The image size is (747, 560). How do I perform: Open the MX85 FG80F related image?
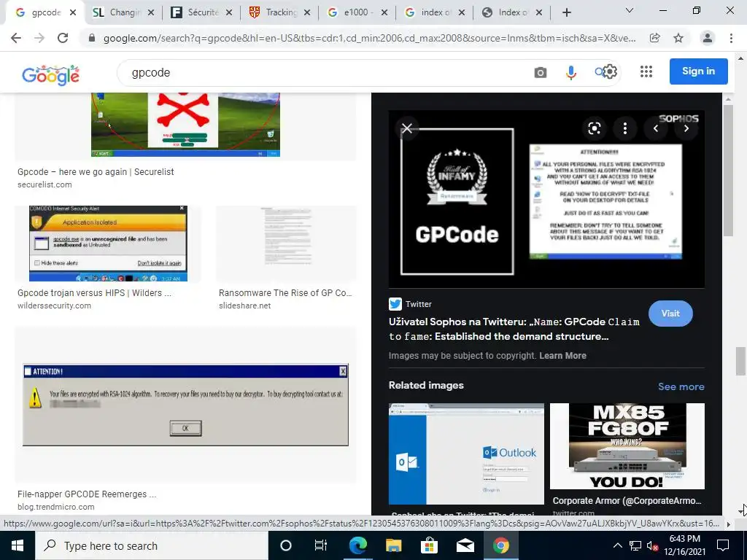627,446
